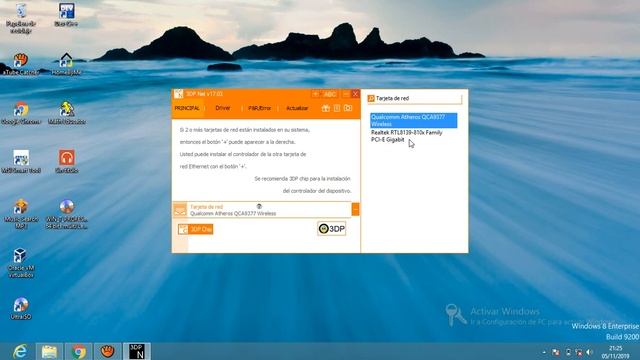Image resolution: width=640 pixels, height=360 pixels.
Task: Open the Recycle Bin desktop icon
Action: 20,18
